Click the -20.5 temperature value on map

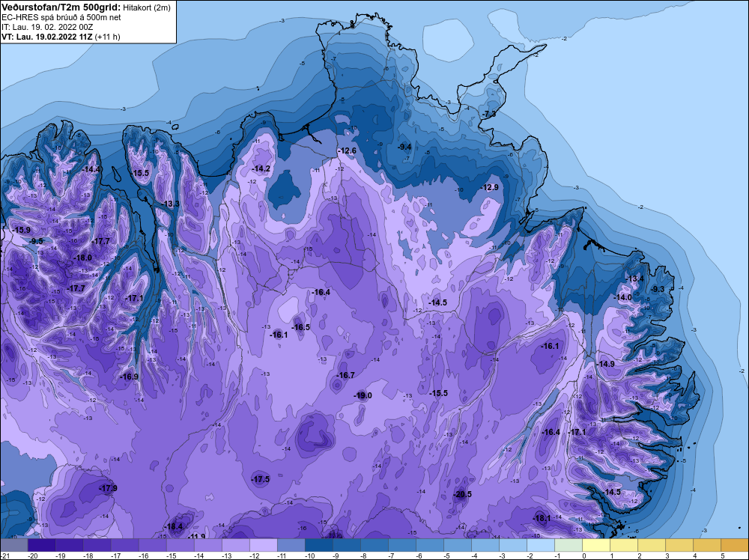click(x=462, y=494)
